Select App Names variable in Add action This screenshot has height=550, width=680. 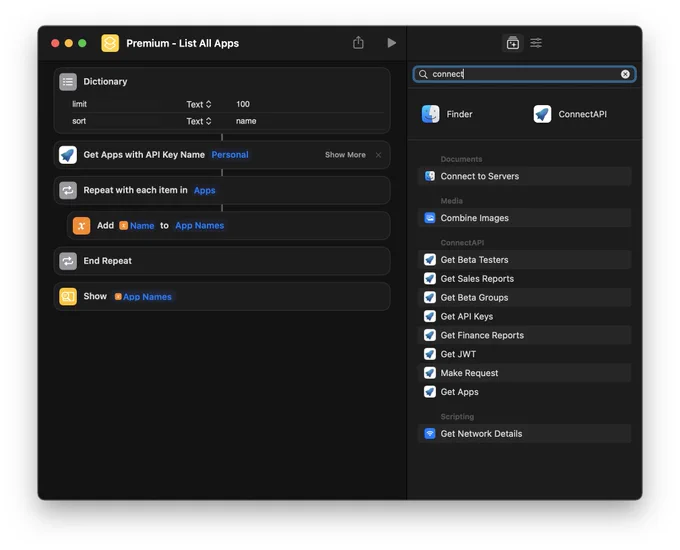(199, 226)
